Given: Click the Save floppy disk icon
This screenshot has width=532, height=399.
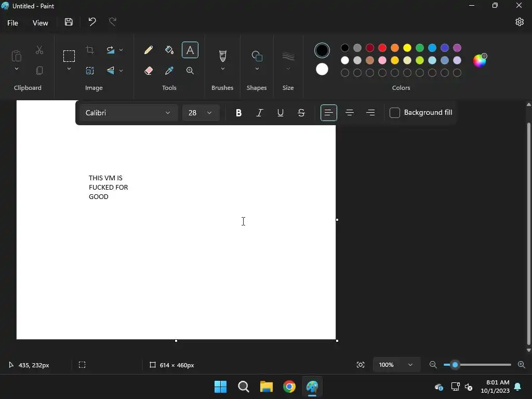Looking at the screenshot, I should (69, 22).
